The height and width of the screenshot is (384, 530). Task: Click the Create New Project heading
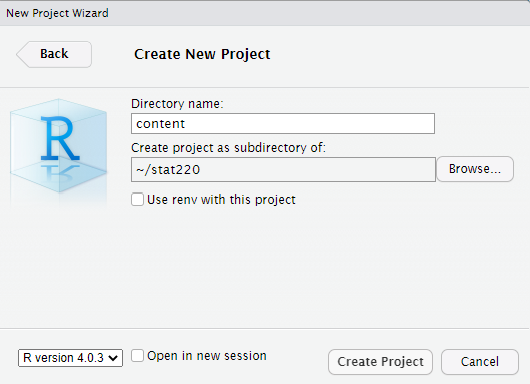click(x=202, y=54)
